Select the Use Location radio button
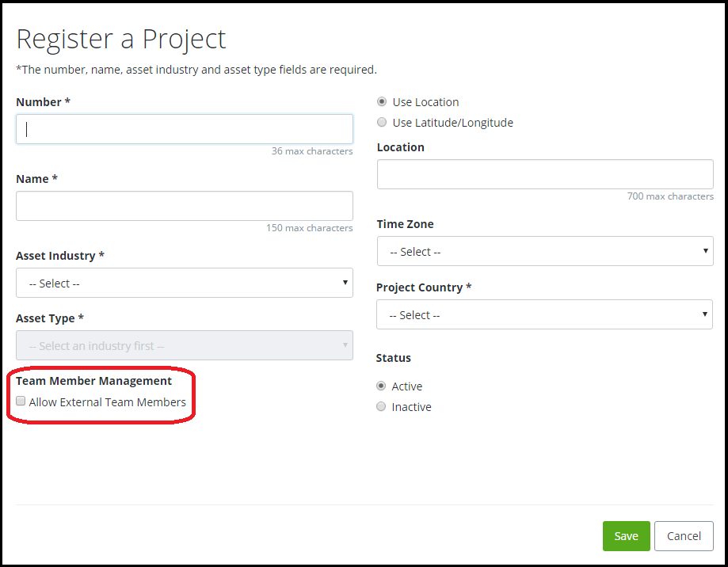Image resolution: width=728 pixels, height=567 pixels. click(x=382, y=101)
